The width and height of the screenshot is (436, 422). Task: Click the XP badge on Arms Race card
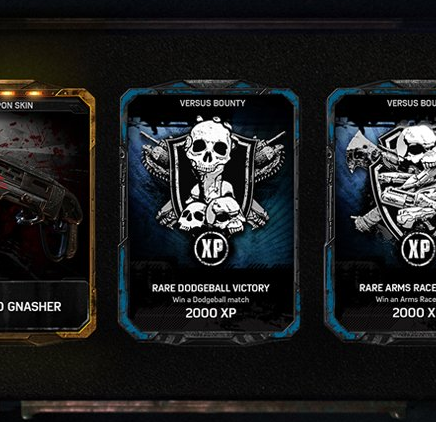(419, 249)
